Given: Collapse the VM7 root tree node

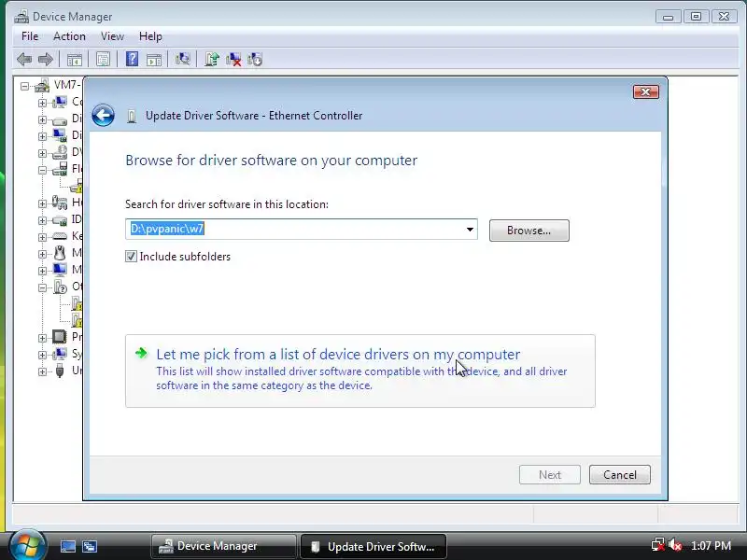Looking at the screenshot, I should click(25, 86).
